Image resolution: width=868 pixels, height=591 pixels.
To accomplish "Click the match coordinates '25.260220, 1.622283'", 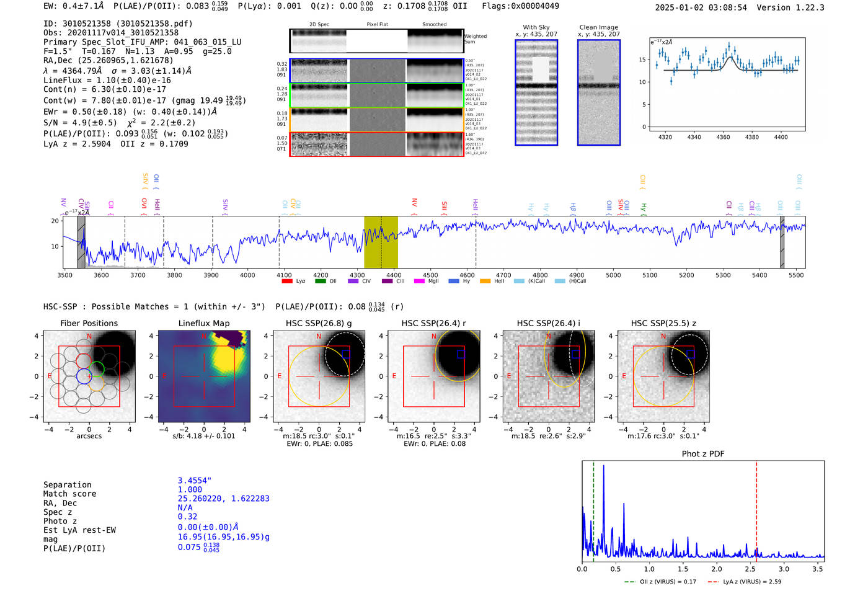I will tap(224, 499).
